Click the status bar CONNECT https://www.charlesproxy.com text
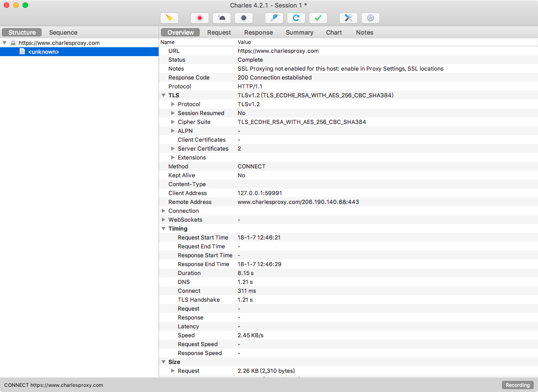538x392 pixels. coord(53,385)
